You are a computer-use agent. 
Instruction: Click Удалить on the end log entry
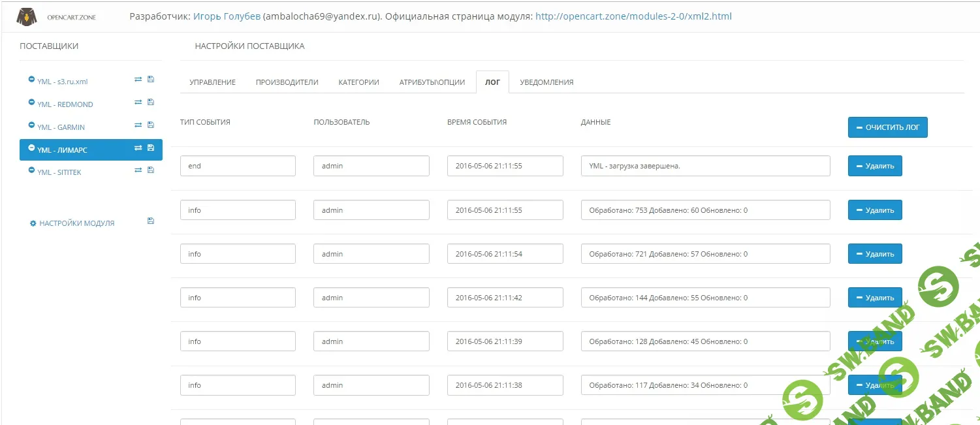pyautogui.click(x=875, y=166)
